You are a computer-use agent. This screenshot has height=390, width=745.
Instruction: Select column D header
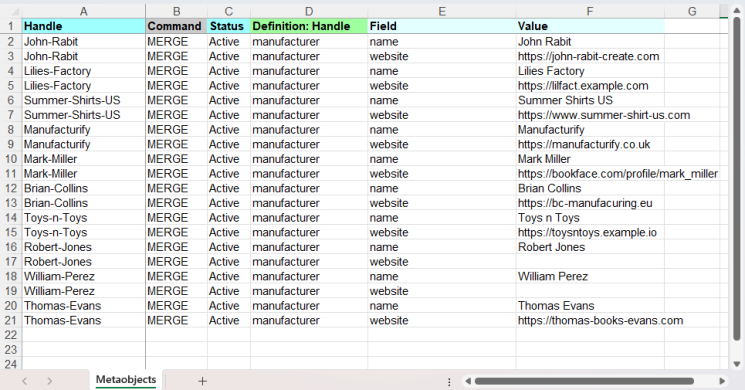[x=309, y=11]
